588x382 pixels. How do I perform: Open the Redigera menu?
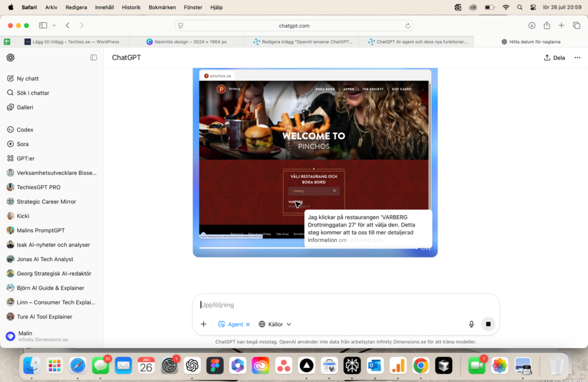pos(76,7)
